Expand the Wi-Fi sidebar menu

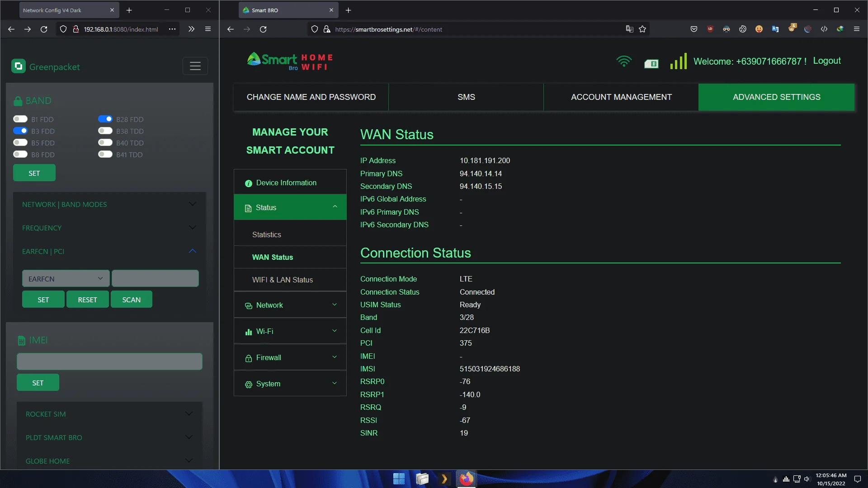pos(290,331)
